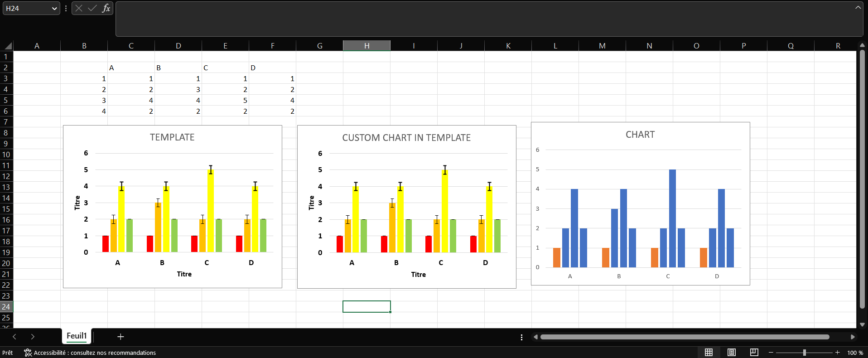The height and width of the screenshot is (358, 868).
Task: Click the 100 % zoom level
Action: [855, 353]
